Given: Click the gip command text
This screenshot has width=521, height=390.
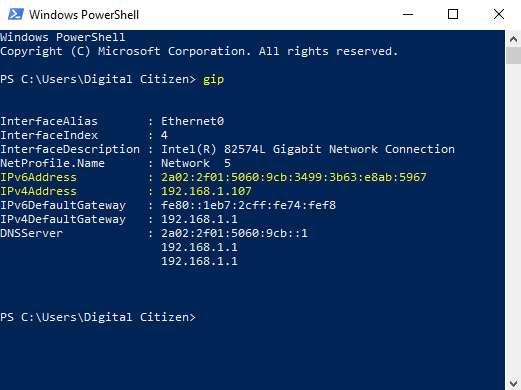Looking at the screenshot, I should pos(214,80).
